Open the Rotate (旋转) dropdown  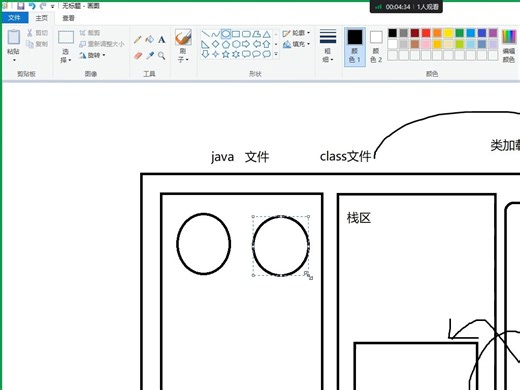pyautogui.click(x=92, y=55)
